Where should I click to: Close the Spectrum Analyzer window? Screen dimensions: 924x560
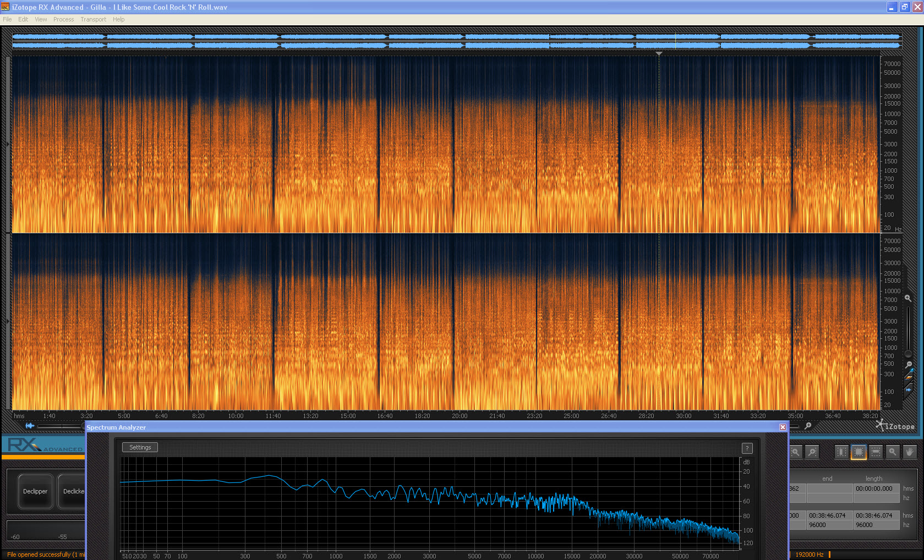(x=783, y=427)
